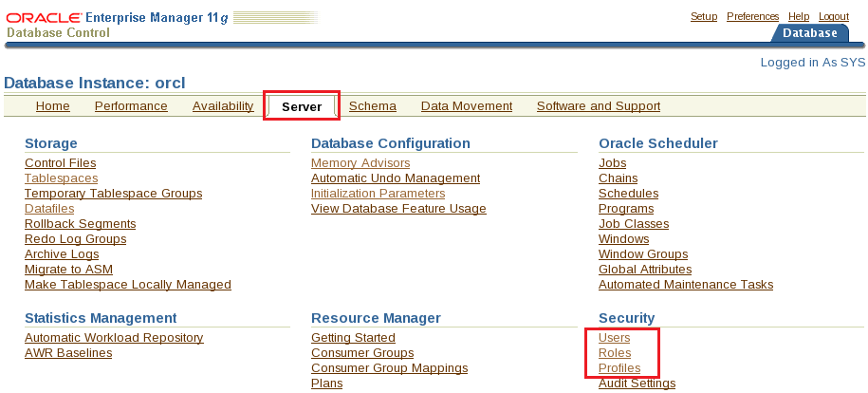Open Automated Maintenance Tasks
Image resolution: width=868 pixels, height=393 pixels.
686,285
